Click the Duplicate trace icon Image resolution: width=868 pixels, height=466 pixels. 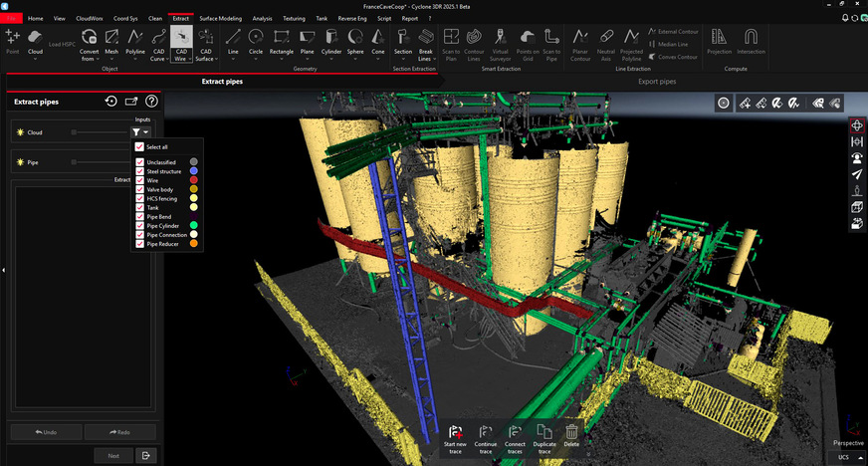[544, 431]
